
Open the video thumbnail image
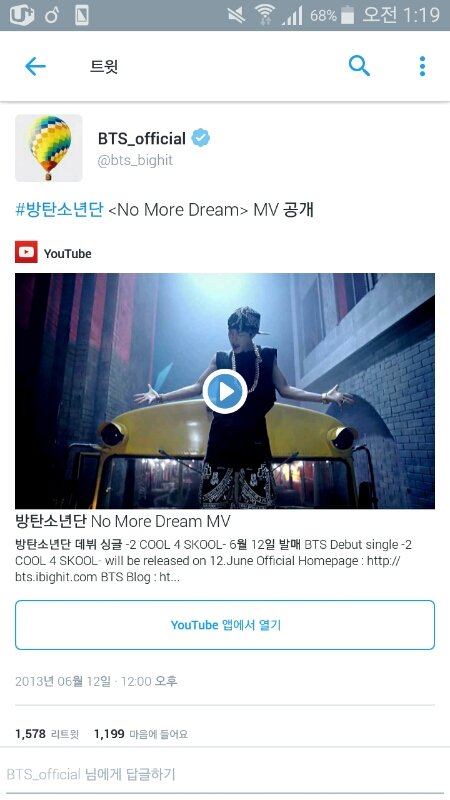(x=224, y=391)
